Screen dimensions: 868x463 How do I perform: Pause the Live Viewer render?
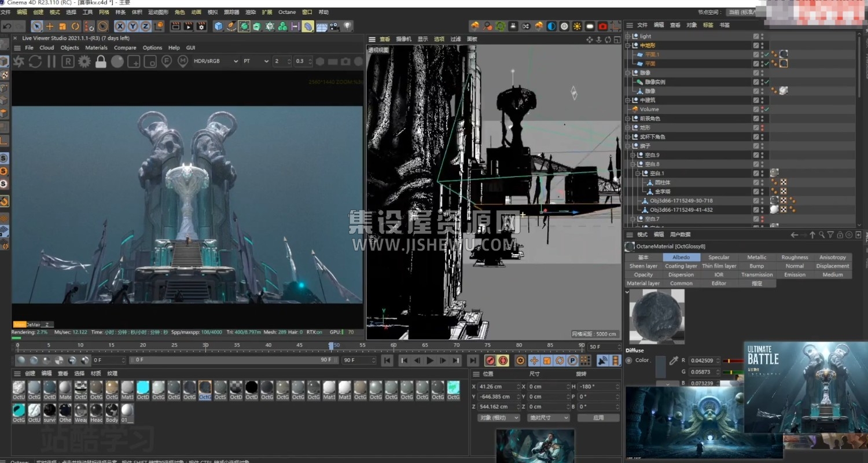click(x=52, y=61)
